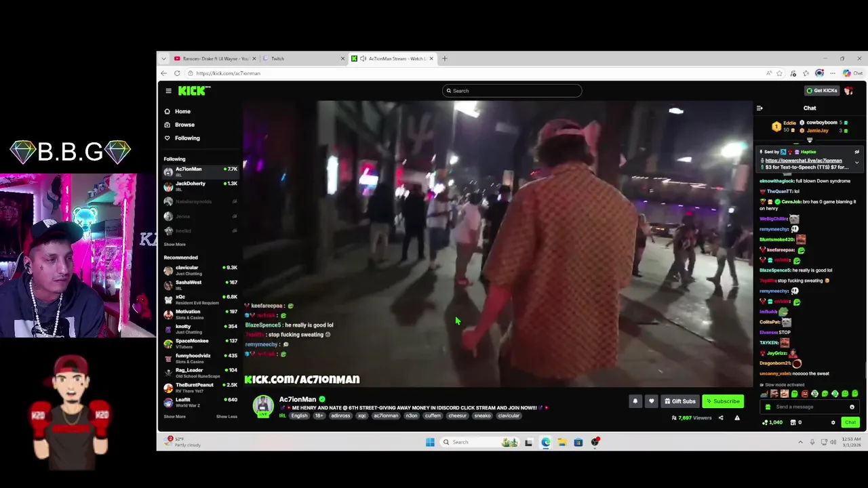Expand Show More under Recommended

[x=174, y=417]
